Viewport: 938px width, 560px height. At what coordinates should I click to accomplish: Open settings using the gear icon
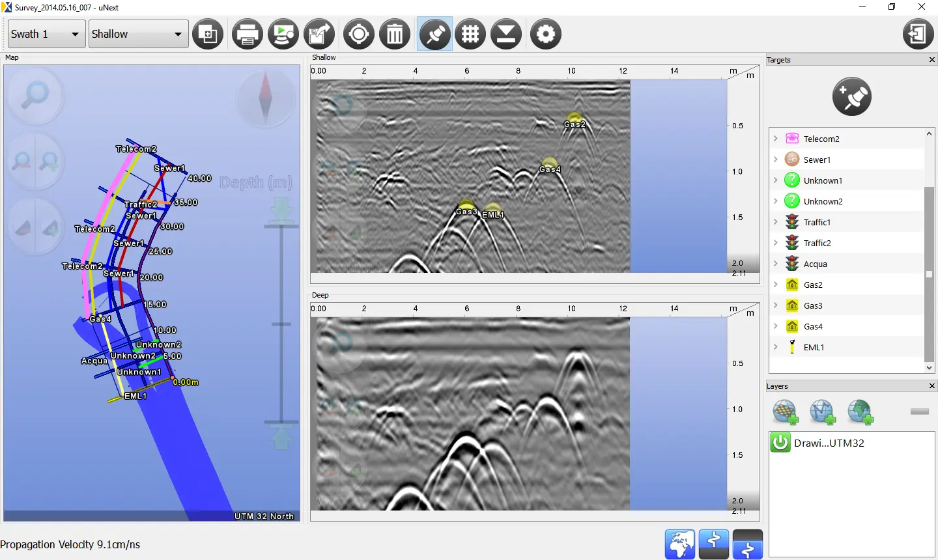(545, 34)
